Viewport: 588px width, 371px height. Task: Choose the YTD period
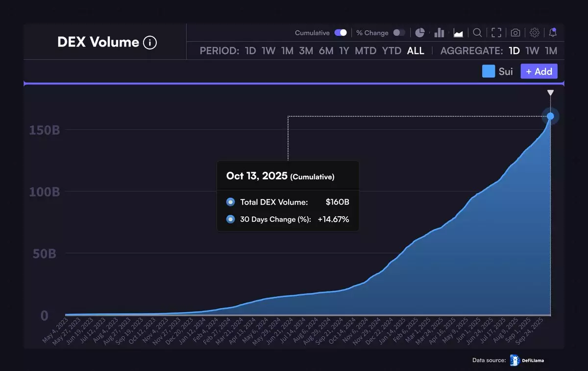(392, 51)
